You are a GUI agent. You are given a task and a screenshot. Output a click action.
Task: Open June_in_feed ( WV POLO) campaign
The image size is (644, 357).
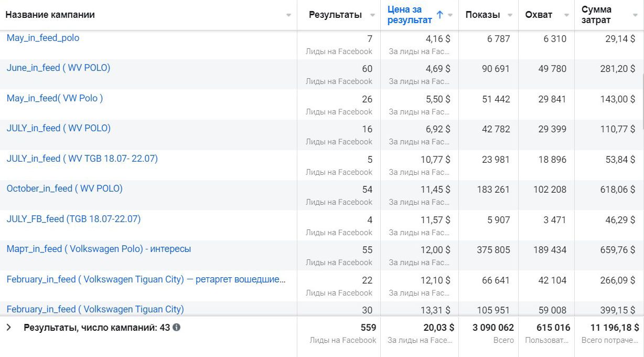click(x=58, y=68)
